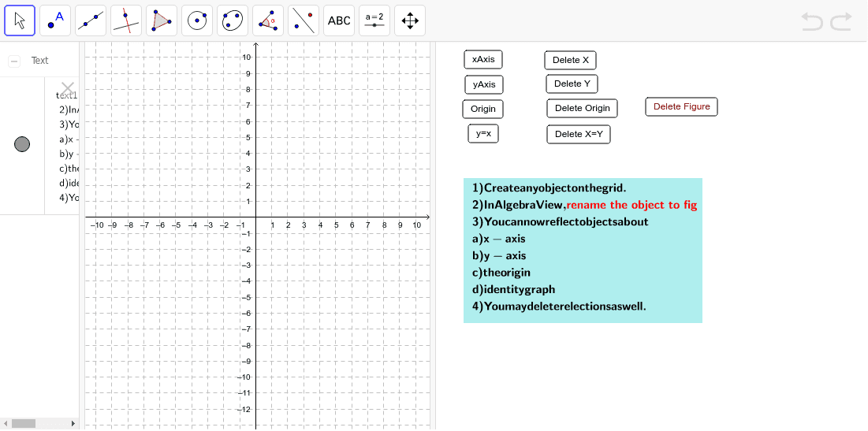Select the Ellipse tool
This screenshot has height=431, width=868.
pos(233,20)
